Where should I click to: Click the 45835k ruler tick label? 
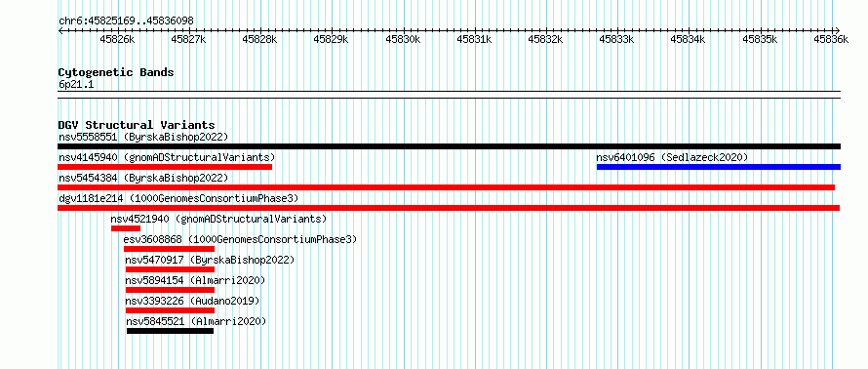(760, 39)
